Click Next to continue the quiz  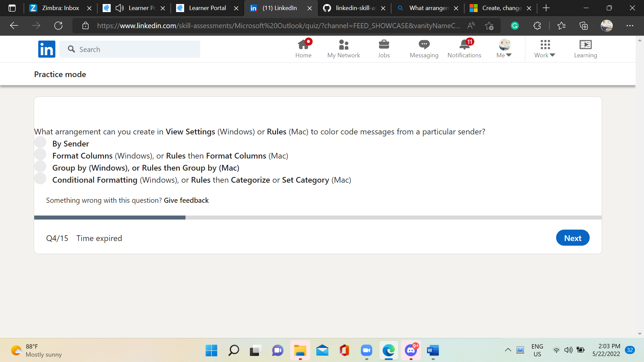[x=573, y=238]
